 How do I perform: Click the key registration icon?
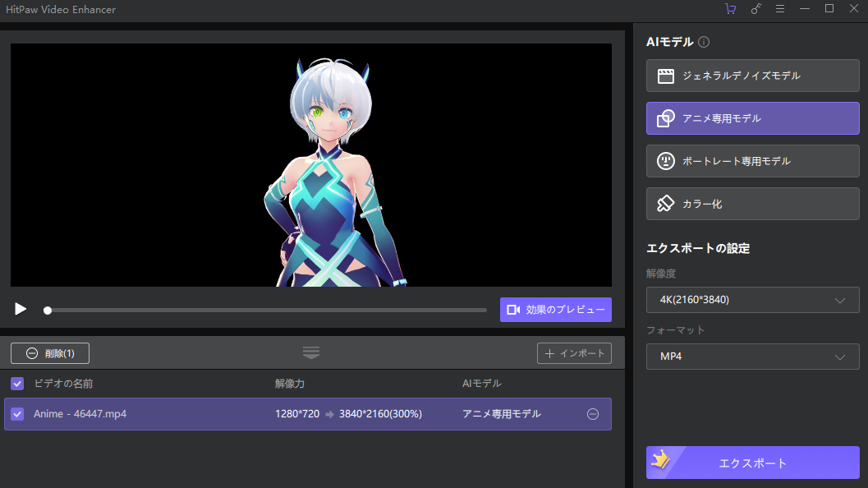tap(755, 9)
